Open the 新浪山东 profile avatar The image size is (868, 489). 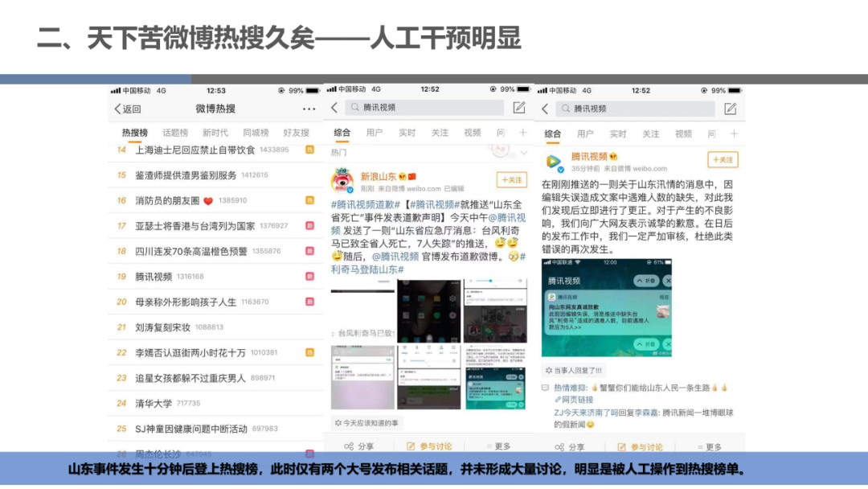pyautogui.click(x=342, y=180)
